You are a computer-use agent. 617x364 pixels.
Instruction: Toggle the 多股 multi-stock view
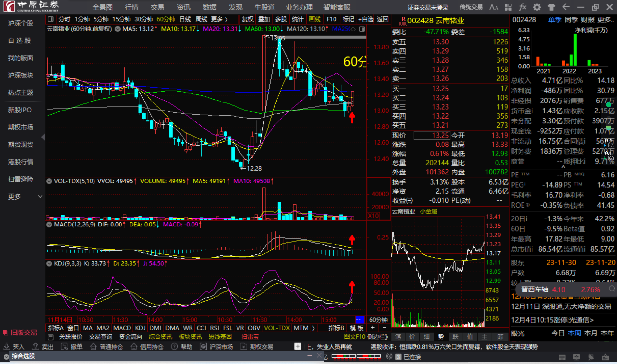281,19
